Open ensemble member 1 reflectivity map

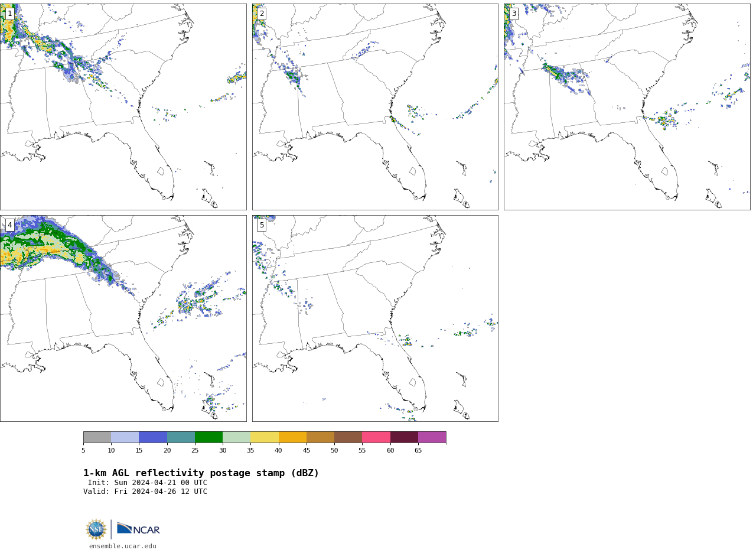pos(123,107)
